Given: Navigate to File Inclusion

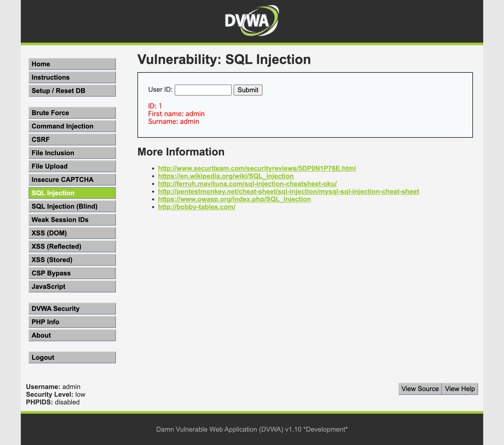Looking at the screenshot, I should (72, 153).
